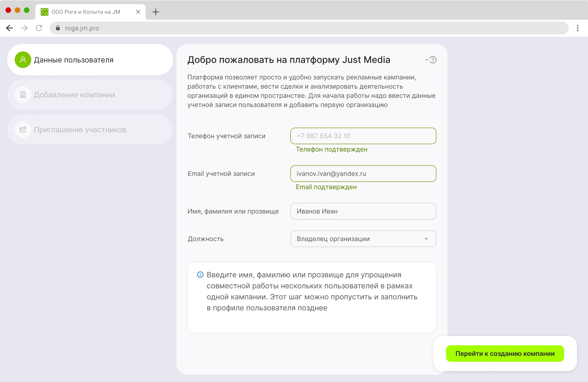Screen dimensions: 588x382
Task: Select the Данные пользователя step
Action: tap(74, 60)
